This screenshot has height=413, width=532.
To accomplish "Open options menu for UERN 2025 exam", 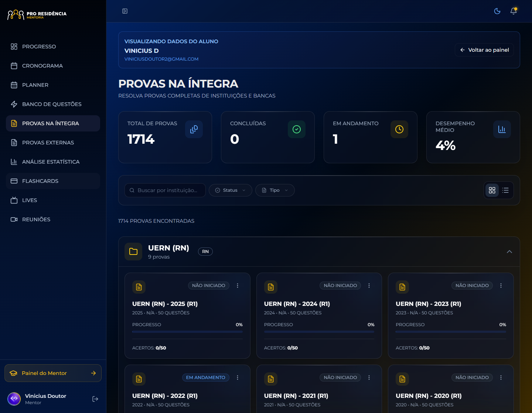I will [238, 286].
